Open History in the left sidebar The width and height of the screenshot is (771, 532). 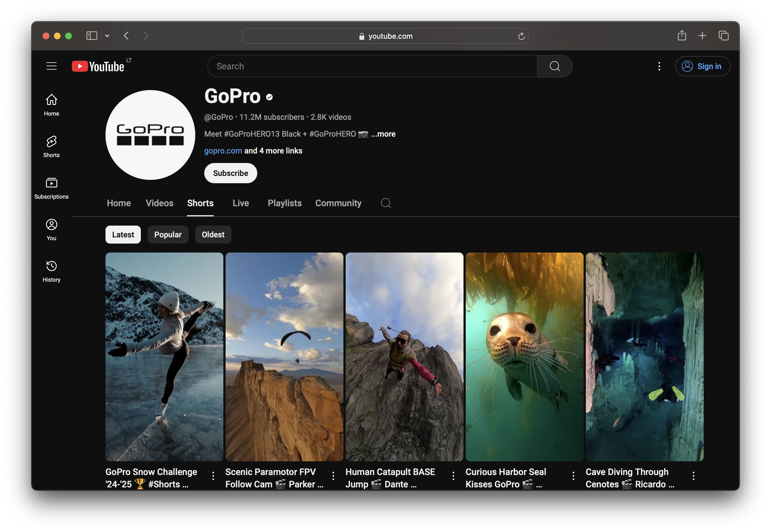pyautogui.click(x=51, y=271)
